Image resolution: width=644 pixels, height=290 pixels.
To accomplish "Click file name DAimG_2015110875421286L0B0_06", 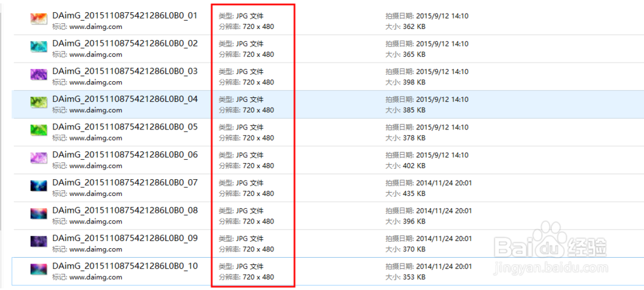I will click(x=126, y=155).
